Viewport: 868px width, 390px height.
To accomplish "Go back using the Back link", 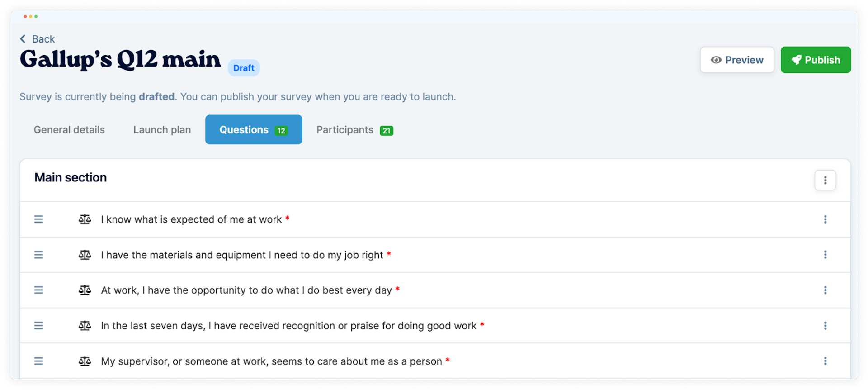I will (x=38, y=39).
